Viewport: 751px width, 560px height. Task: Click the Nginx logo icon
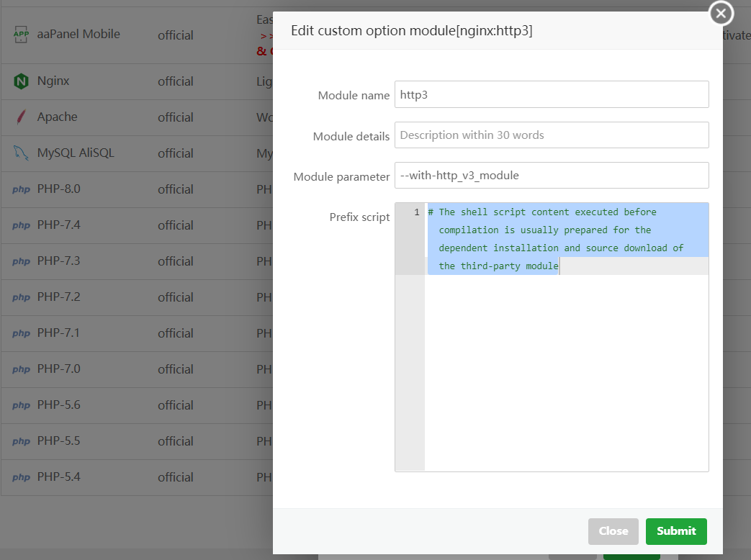coord(21,81)
